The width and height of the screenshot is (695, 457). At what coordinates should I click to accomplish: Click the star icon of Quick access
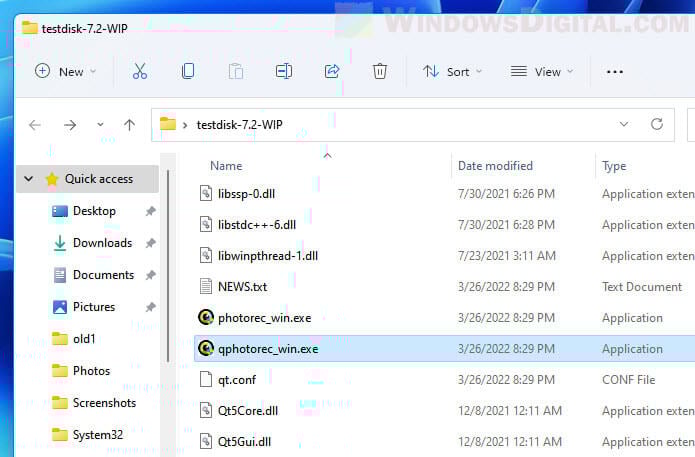pyautogui.click(x=52, y=179)
